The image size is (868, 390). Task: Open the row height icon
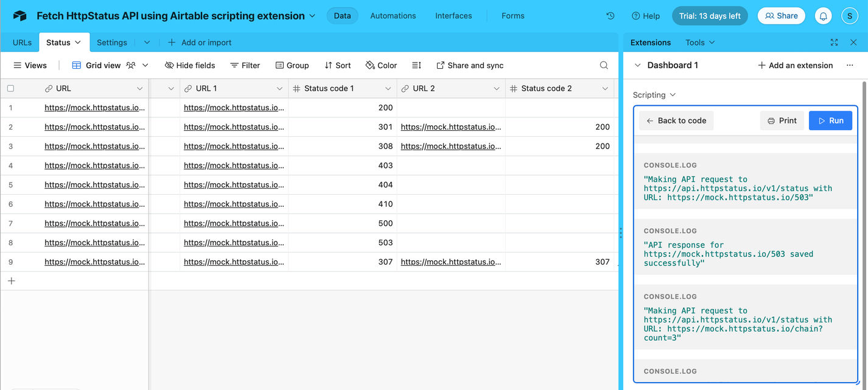(416, 65)
